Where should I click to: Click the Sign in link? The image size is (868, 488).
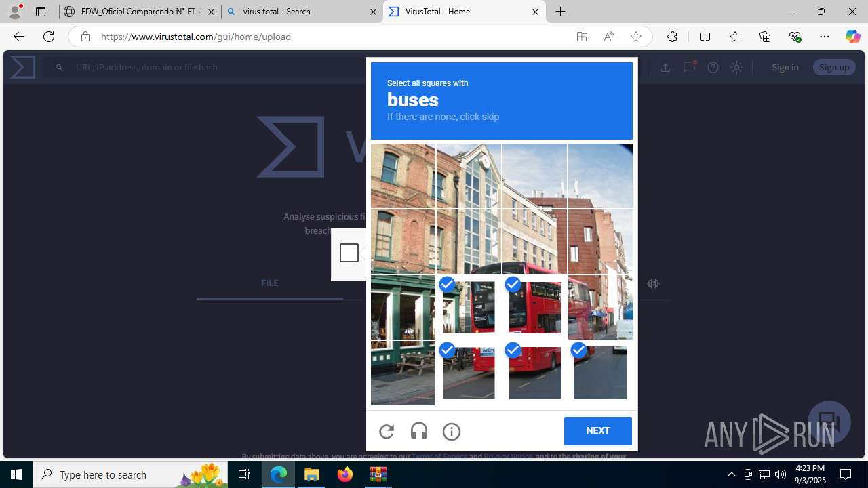pos(785,67)
